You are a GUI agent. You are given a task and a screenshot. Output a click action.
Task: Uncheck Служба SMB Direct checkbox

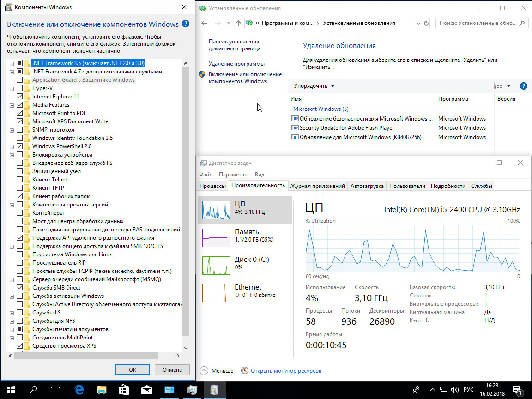(x=20, y=288)
